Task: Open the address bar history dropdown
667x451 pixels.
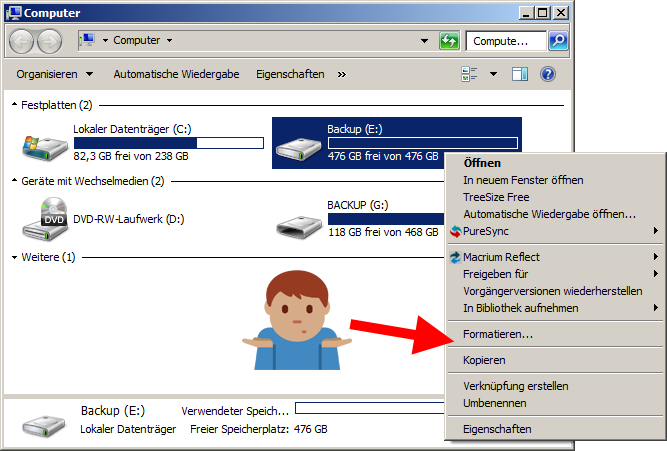Action: point(424,41)
